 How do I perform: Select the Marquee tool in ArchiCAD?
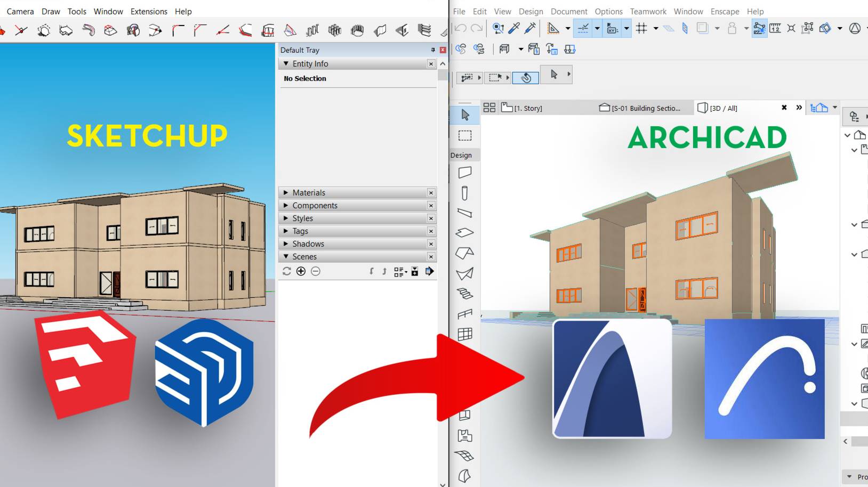tap(465, 135)
